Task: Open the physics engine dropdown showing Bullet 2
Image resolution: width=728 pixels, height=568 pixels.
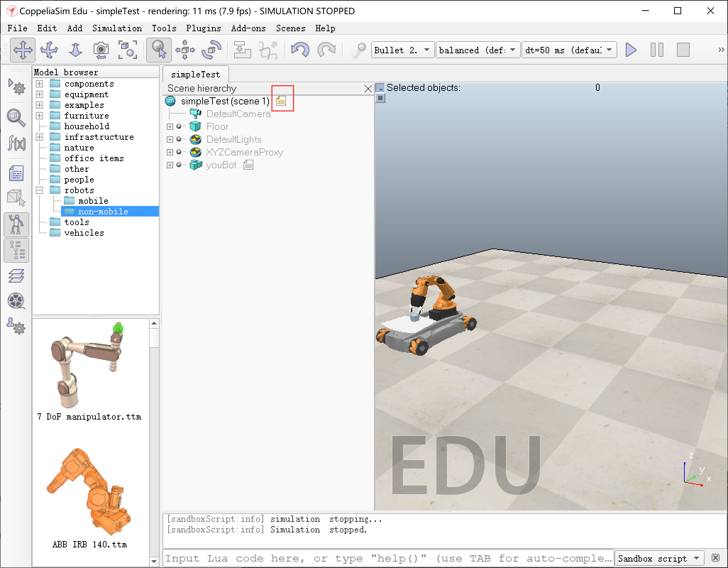Action: click(x=402, y=50)
